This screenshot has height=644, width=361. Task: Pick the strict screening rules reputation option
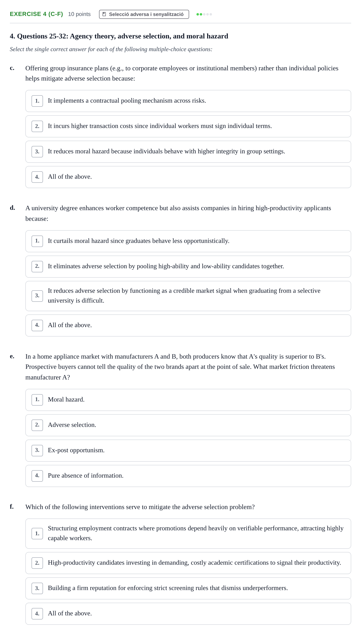[x=188, y=588]
